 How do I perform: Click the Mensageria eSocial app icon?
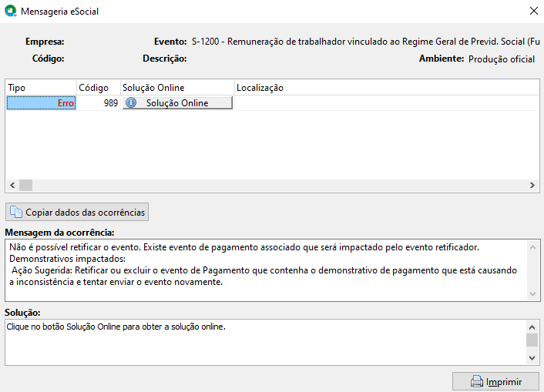(11, 11)
